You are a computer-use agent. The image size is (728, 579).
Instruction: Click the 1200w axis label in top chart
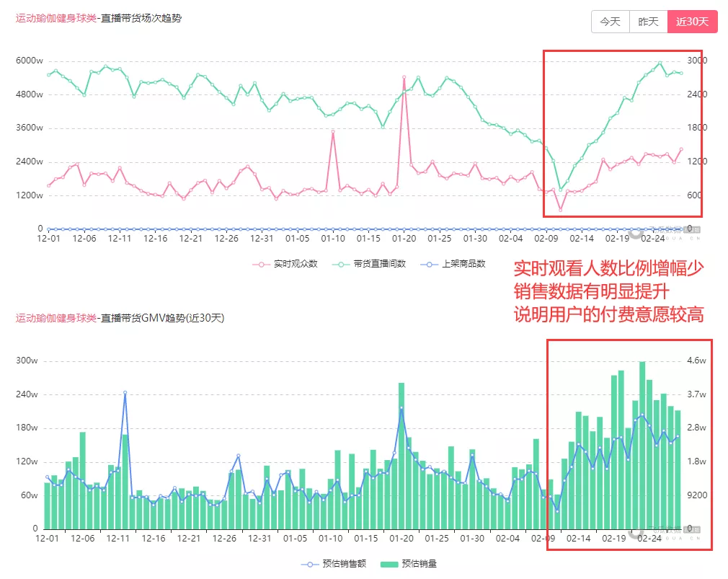point(30,195)
